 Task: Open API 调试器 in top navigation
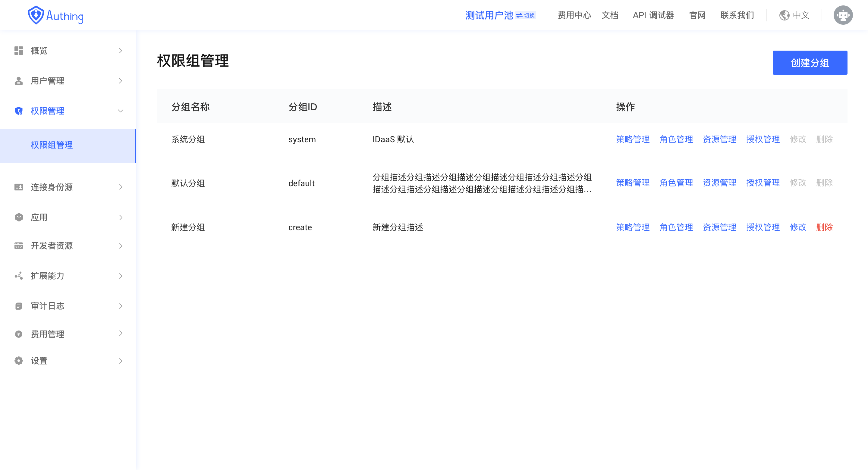coord(653,15)
